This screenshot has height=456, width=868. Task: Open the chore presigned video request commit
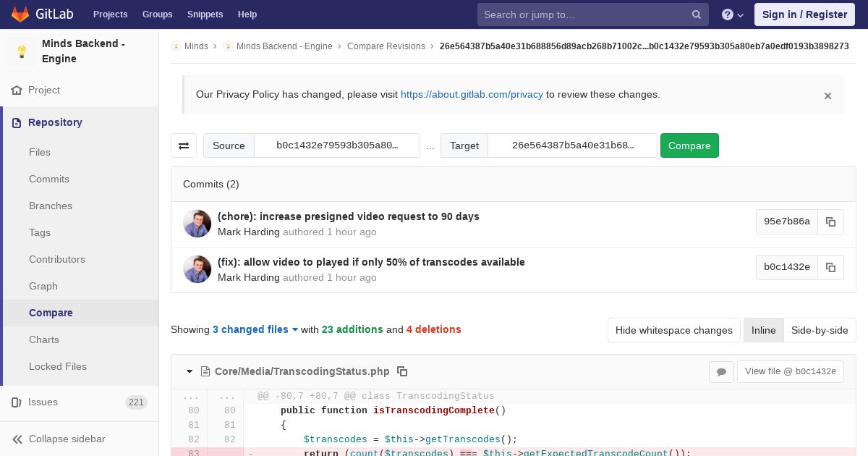pos(349,216)
